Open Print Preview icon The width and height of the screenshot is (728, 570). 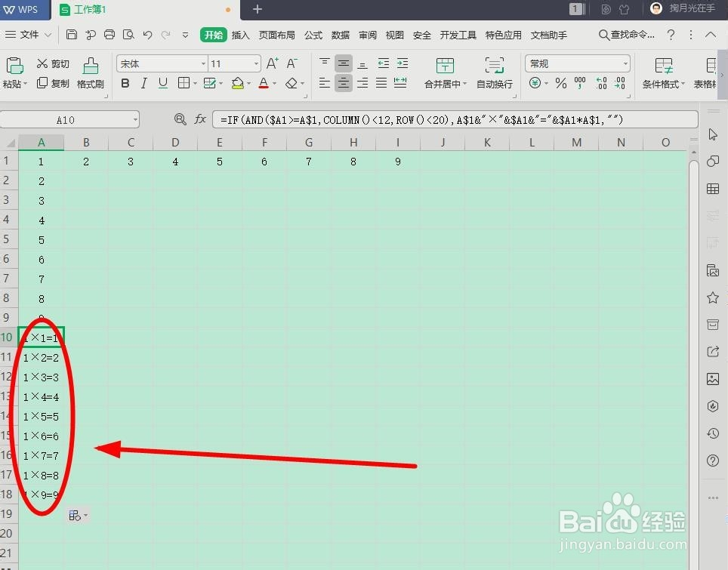tap(128, 34)
